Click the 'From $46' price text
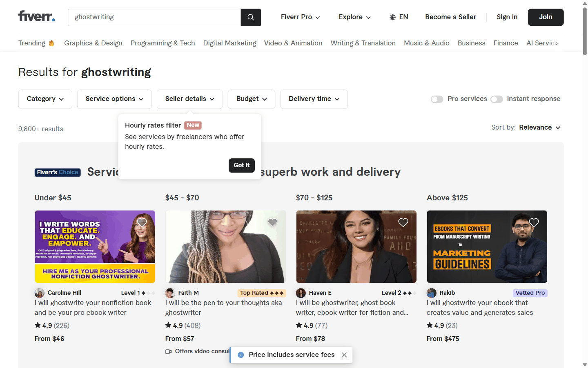The width and height of the screenshot is (588, 368). point(49,339)
